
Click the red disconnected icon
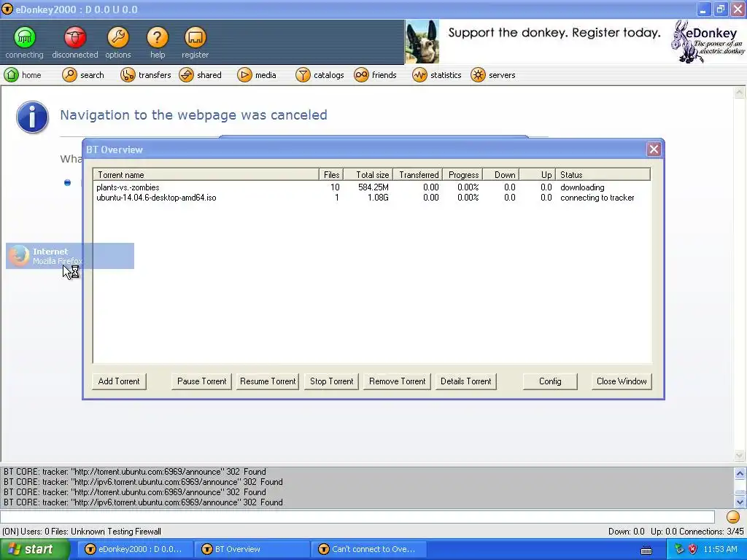pos(75,37)
